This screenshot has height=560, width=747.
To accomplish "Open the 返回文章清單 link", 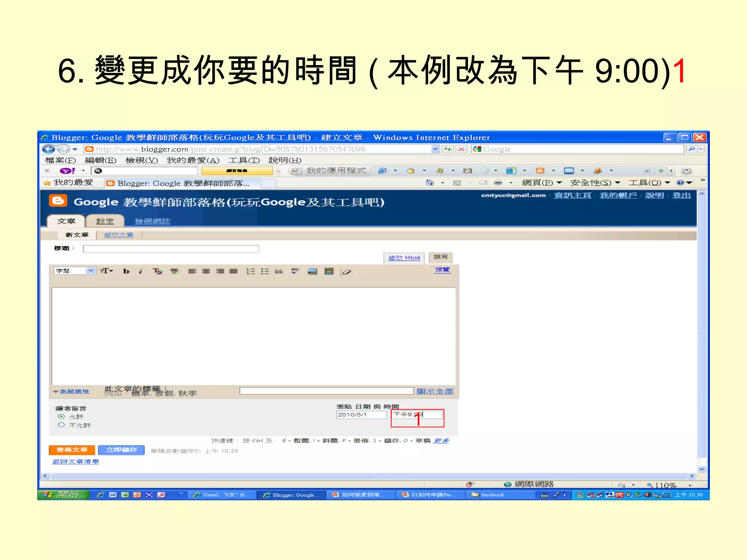I will pyautogui.click(x=76, y=462).
